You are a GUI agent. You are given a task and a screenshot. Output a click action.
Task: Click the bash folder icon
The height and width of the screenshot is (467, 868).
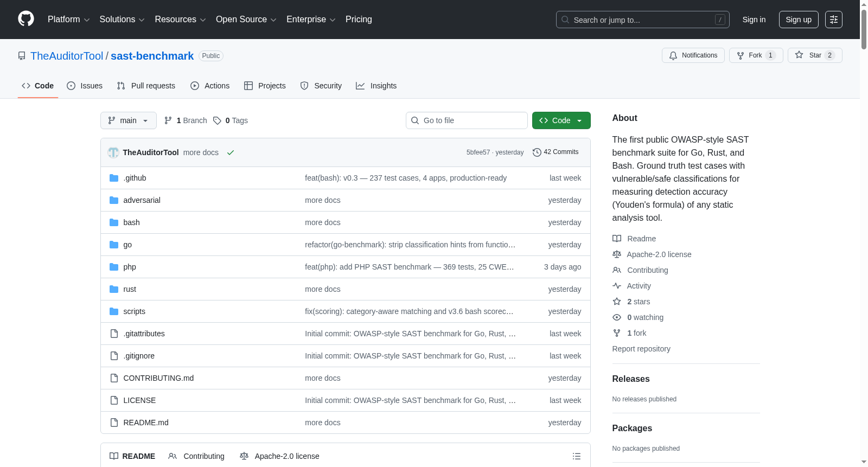coord(114,222)
